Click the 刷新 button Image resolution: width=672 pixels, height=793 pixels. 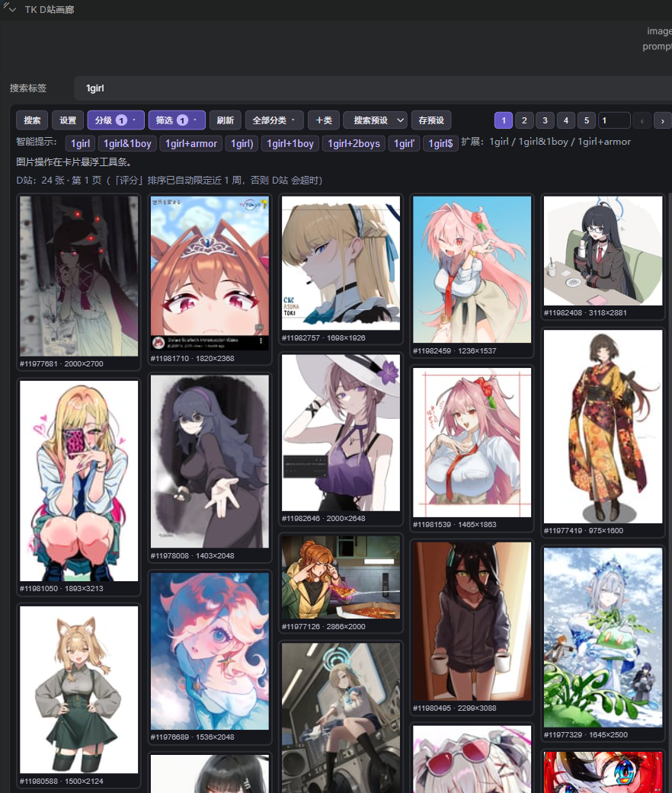click(225, 120)
